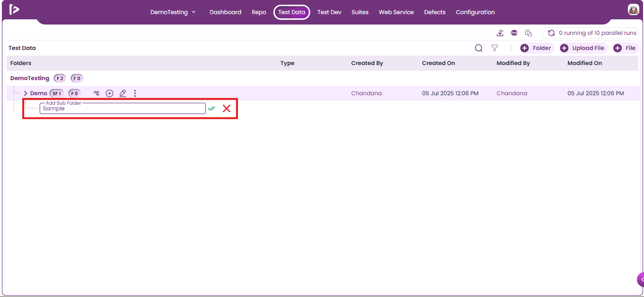Click the Folders column header
Viewport: 644px width, 297px height.
(21, 63)
